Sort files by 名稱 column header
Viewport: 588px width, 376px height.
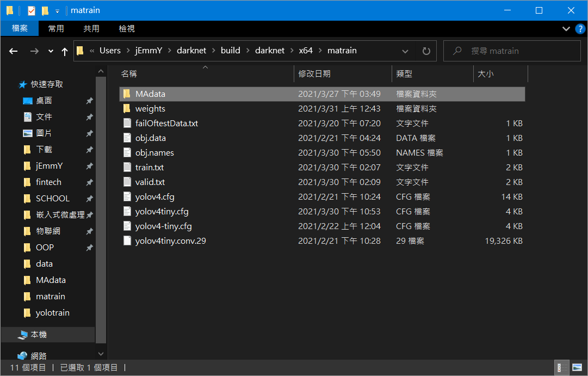pyautogui.click(x=206, y=74)
